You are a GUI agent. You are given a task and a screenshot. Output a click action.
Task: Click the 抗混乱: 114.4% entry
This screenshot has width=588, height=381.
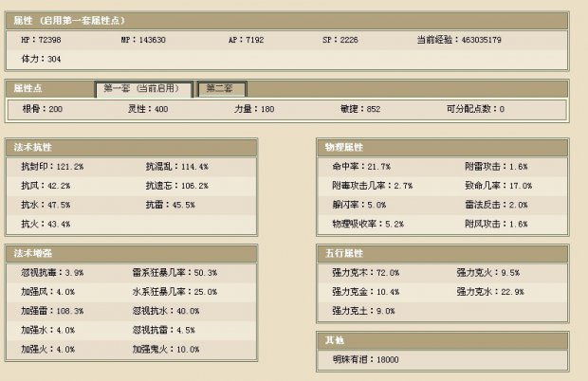(176, 166)
